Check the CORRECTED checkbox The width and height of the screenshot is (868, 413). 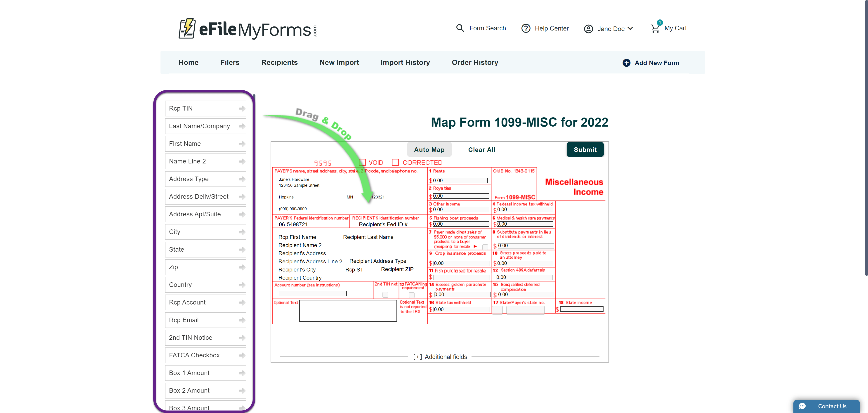tap(395, 162)
